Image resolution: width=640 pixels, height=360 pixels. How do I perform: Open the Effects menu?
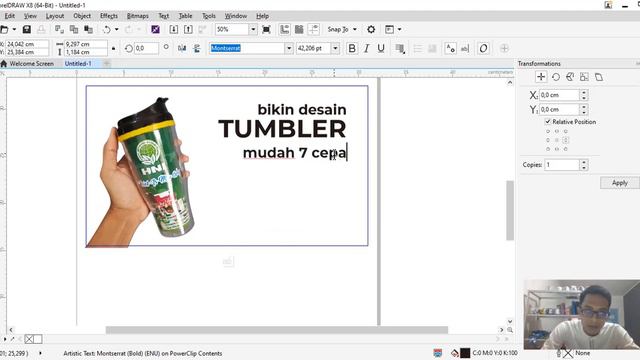coord(109,16)
